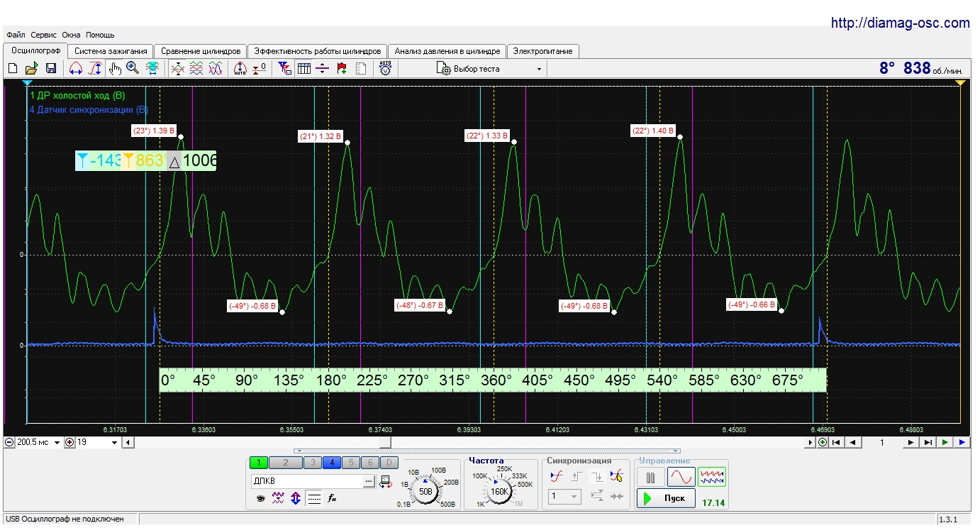Jump to the first frame button
980x528 pixels.
(x=836, y=442)
